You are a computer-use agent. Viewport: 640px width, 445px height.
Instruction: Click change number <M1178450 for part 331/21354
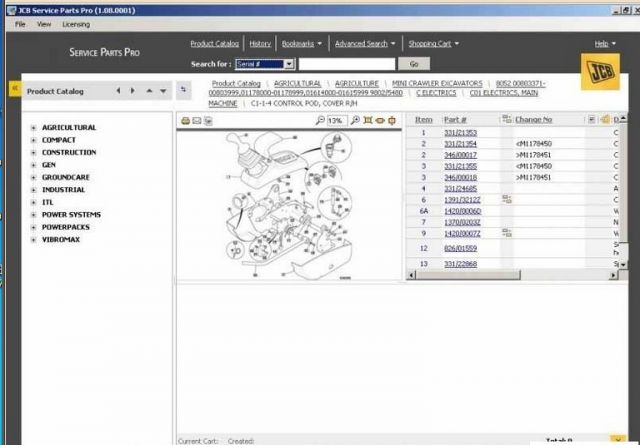pos(533,144)
